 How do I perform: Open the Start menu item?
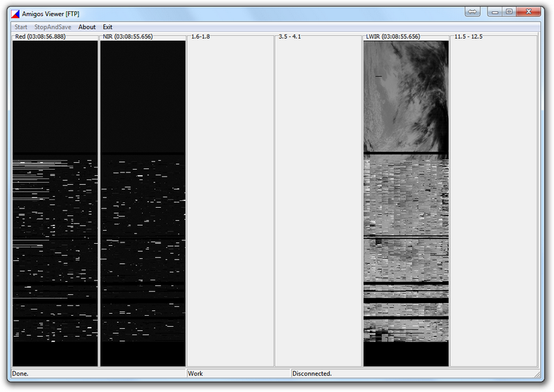pyautogui.click(x=21, y=27)
